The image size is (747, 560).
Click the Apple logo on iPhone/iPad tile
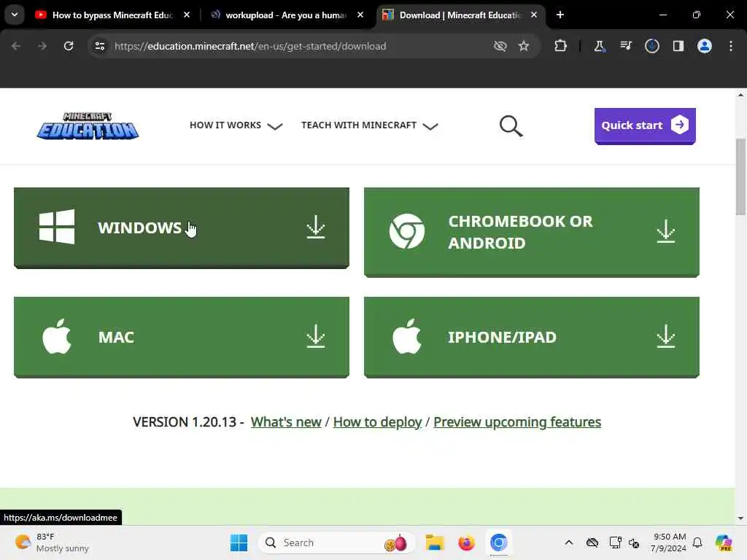[x=407, y=337]
